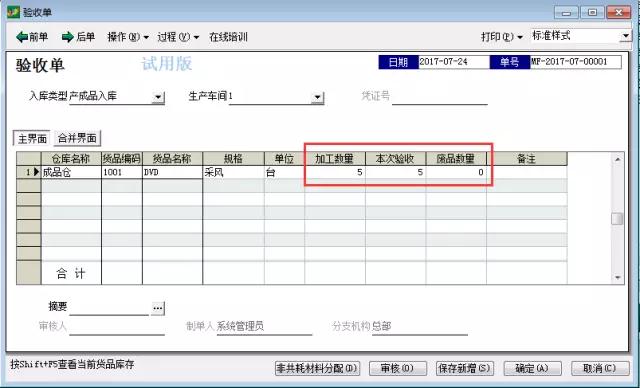Expand the 生产车间 dropdown
Screen dimensions: 640x388
pyautogui.click(x=317, y=97)
